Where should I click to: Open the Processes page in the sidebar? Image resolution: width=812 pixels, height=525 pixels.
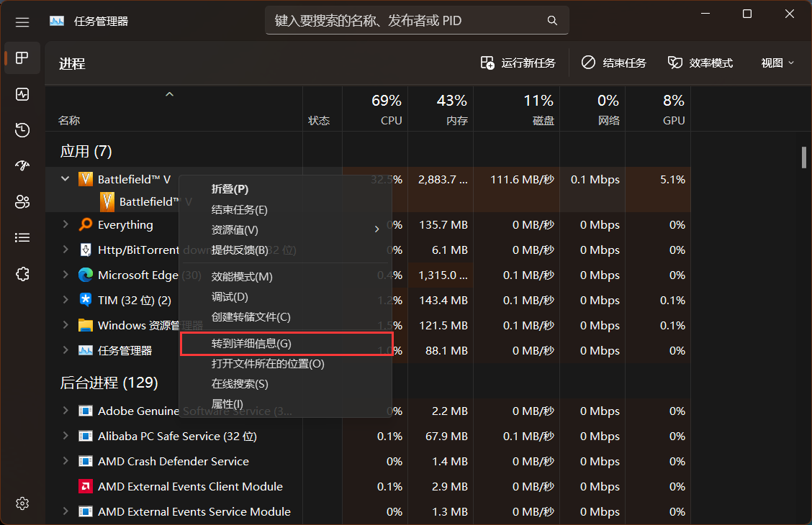22,58
